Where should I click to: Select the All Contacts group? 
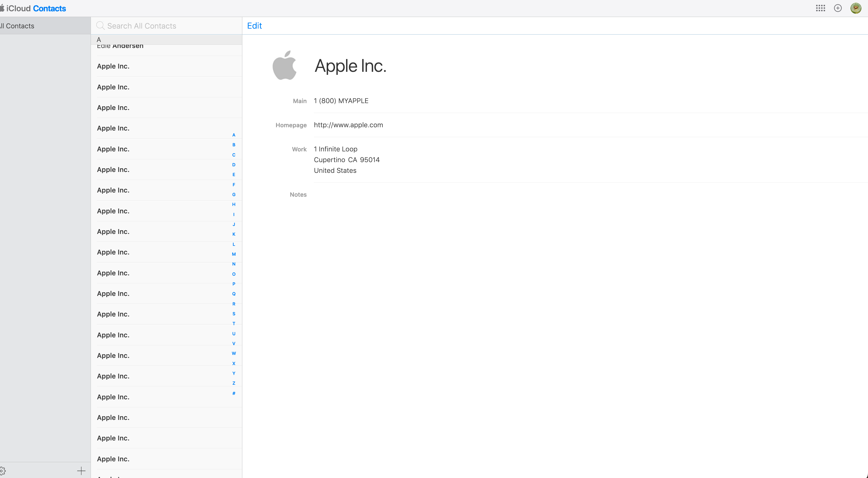click(x=45, y=26)
